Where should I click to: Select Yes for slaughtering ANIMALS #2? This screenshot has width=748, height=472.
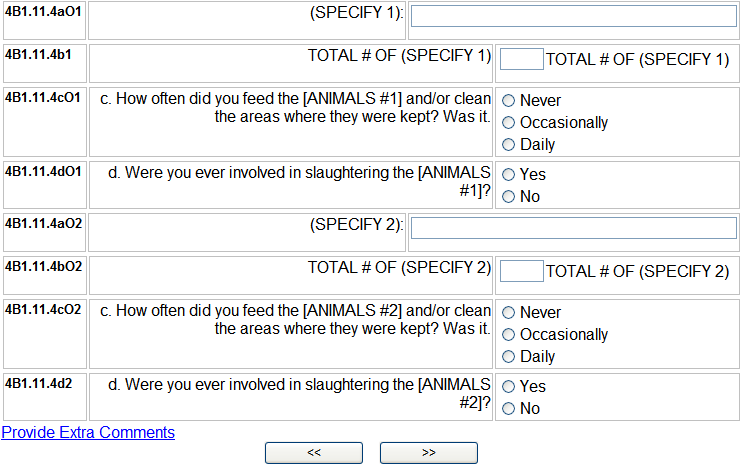coord(509,387)
